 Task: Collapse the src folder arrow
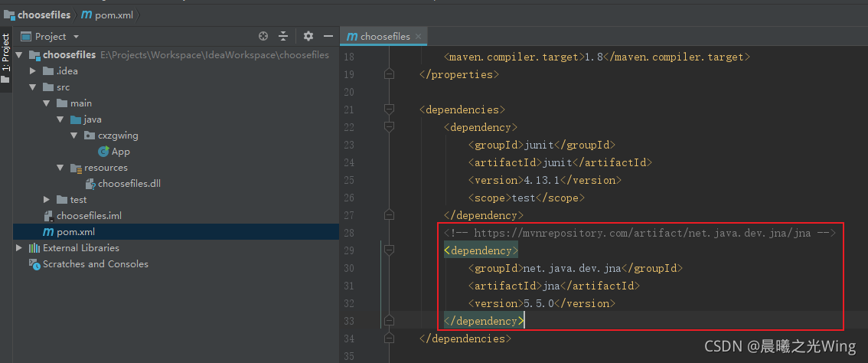click(x=33, y=87)
